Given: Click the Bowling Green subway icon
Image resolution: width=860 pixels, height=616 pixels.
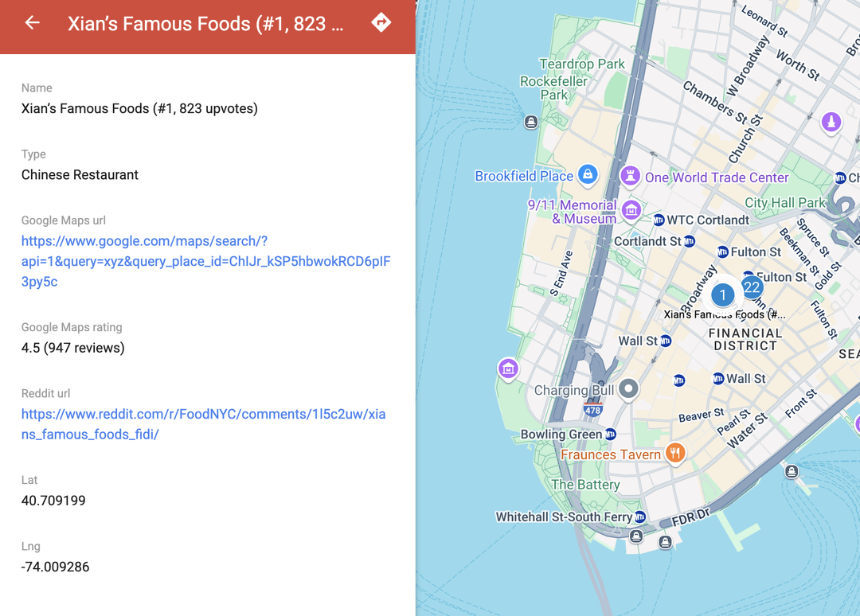Looking at the screenshot, I should point(611,435).
